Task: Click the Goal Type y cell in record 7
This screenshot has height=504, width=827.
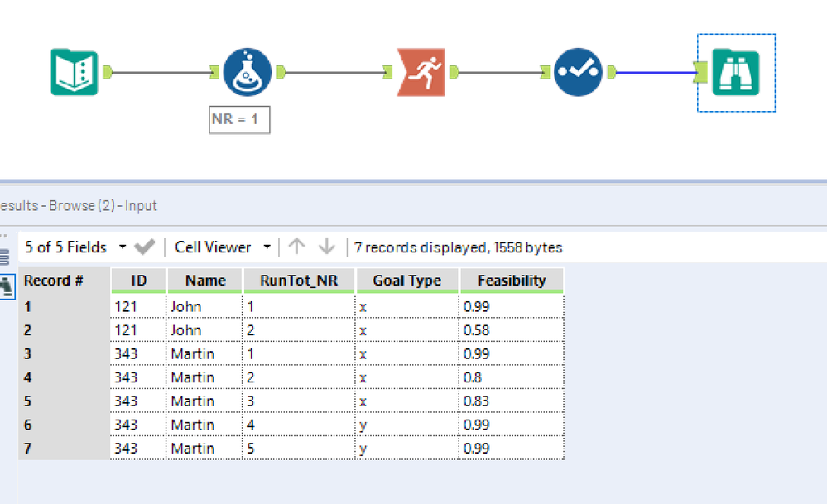Action: click(x=407, y=448)
